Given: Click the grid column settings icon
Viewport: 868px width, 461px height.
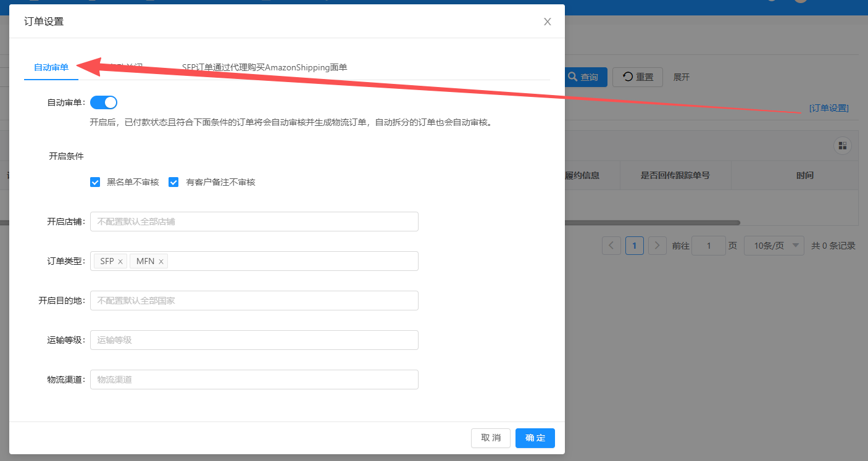Looking at the screenshot, I should [842, 146].
